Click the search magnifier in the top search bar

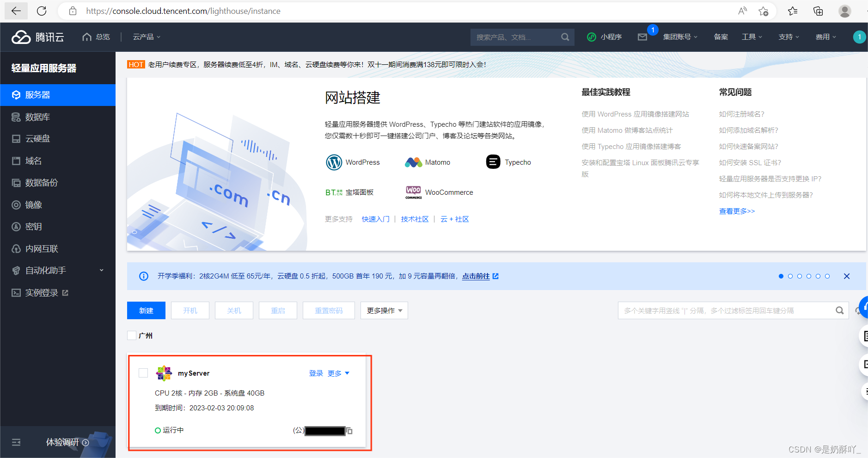(x=565, y=37)
